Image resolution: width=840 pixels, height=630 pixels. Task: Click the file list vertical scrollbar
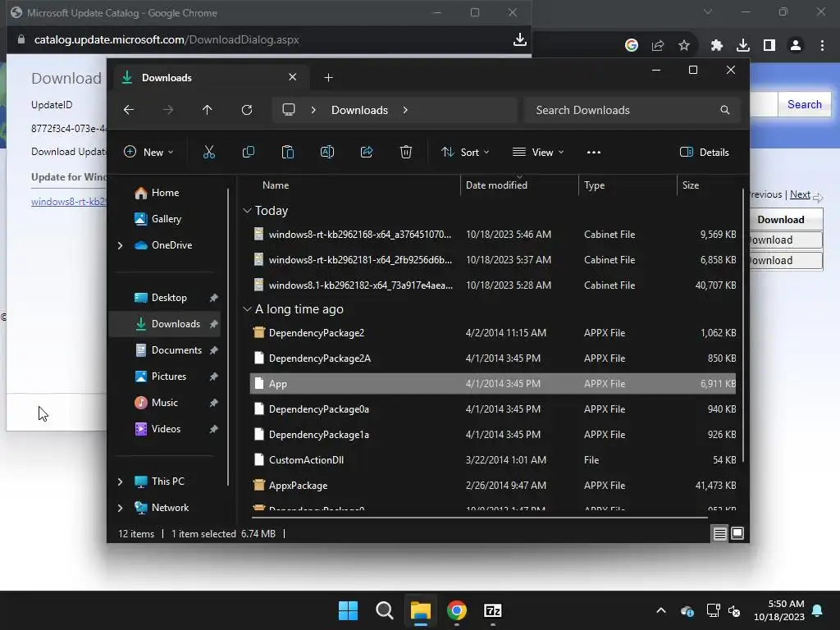pyautogui.click(x=743, y=326)
